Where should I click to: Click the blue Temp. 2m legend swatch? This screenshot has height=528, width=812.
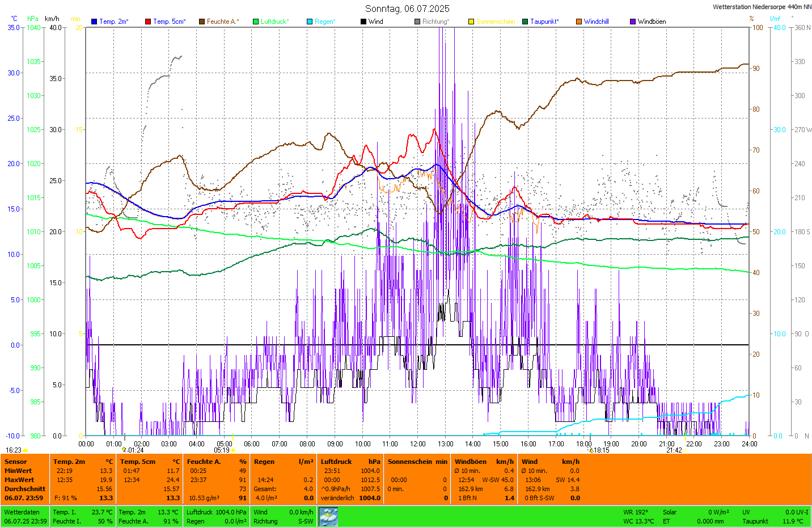click(x=94, y=22)
